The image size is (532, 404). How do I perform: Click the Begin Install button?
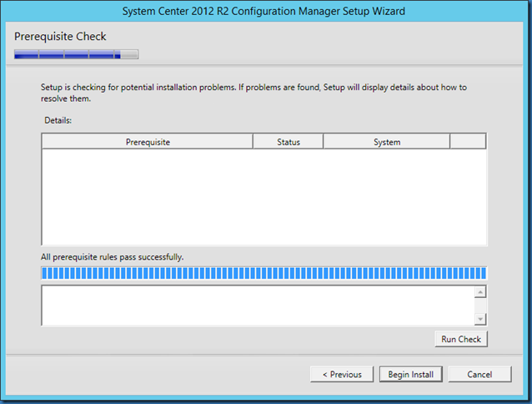click(x=410, y=374)
